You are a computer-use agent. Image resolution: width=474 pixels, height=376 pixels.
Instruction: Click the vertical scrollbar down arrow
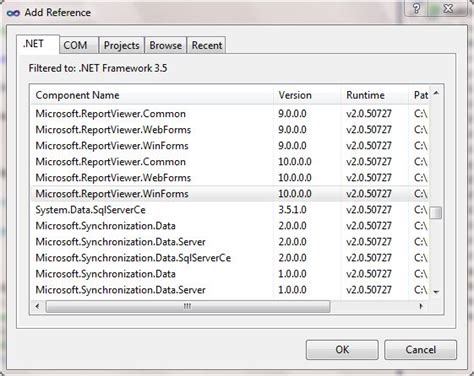tap(436, 292)
